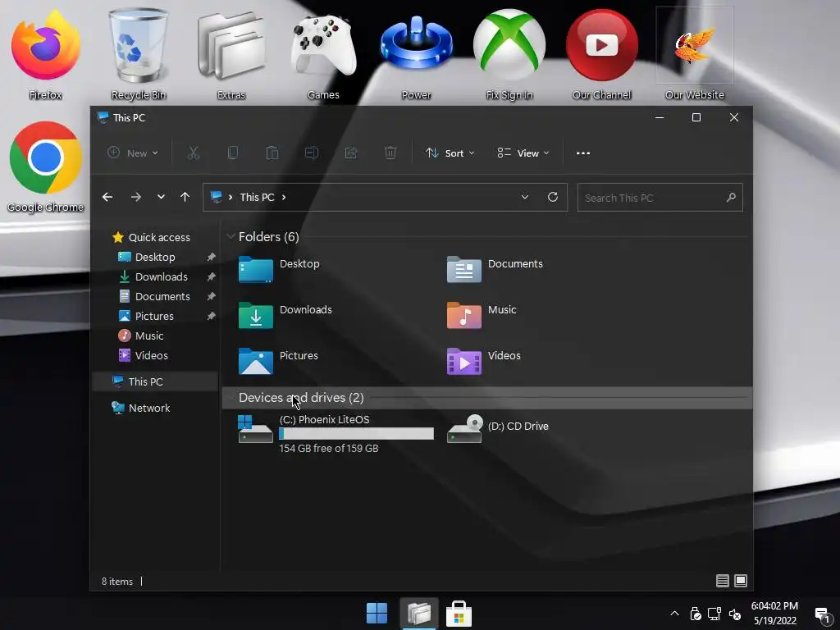840x630 pixels.
Task: Open the notification center icon
Action: click(x=822, y=614)
